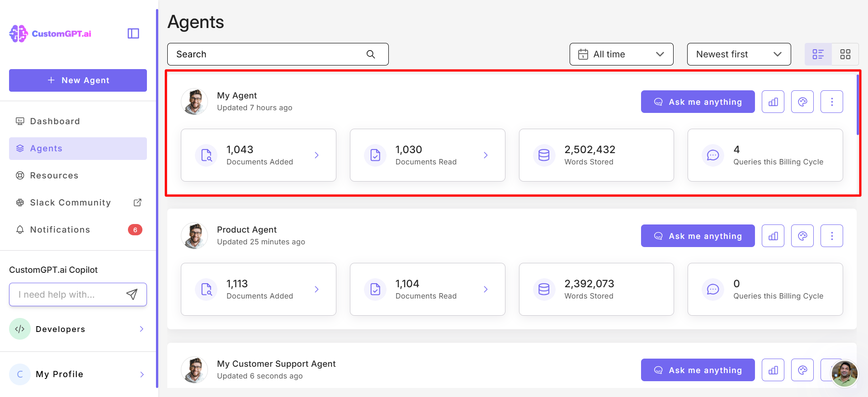Expand My Profile
Image resolution: width=868 pixels, height=397 pixels.
point(78,374)
